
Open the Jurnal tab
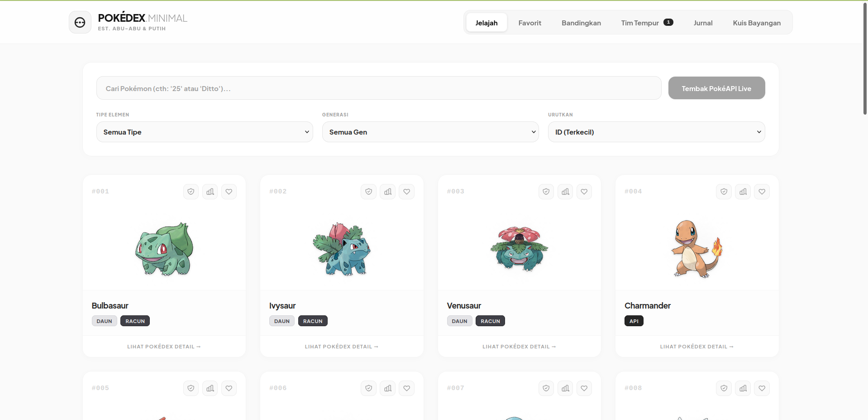pos(703,23)
